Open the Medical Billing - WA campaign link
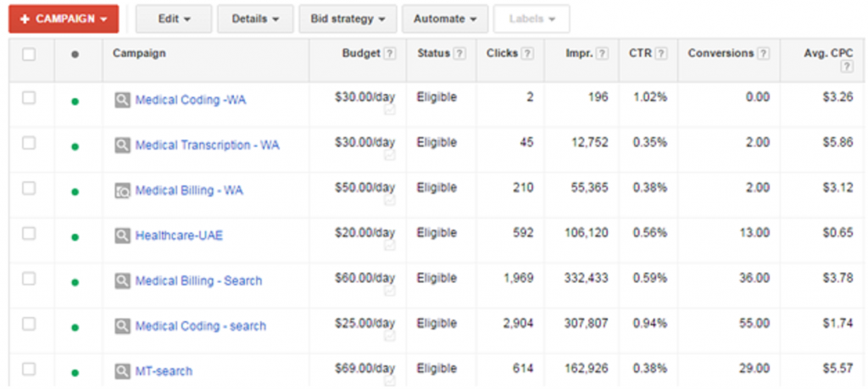 tap(189, 191)
